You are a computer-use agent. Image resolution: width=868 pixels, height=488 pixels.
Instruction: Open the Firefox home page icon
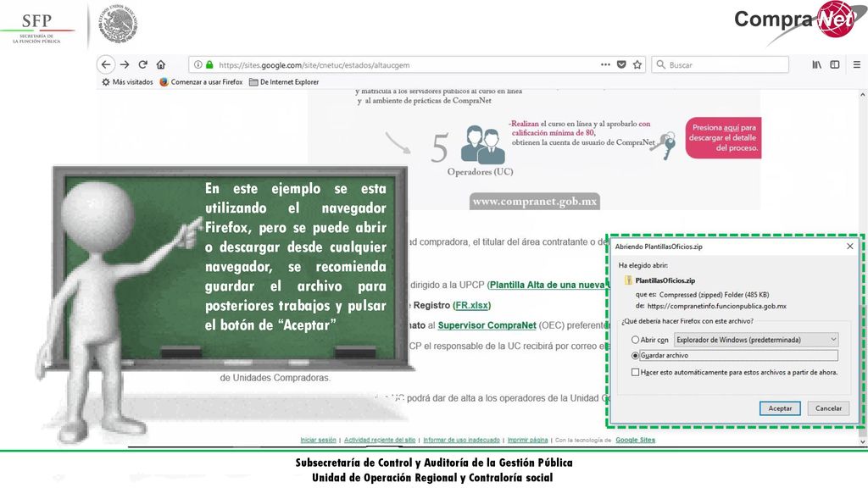(x=161, y=64)
